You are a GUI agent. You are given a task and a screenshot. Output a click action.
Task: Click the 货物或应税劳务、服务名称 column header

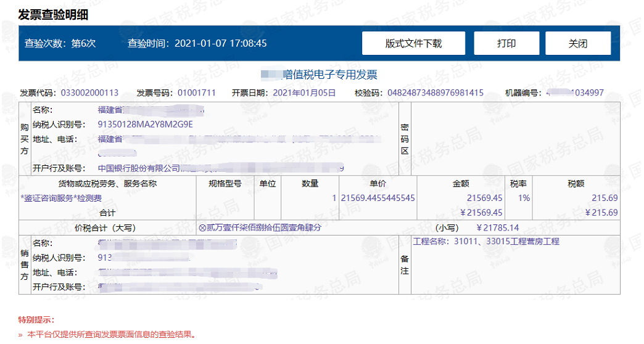(107, 184)
